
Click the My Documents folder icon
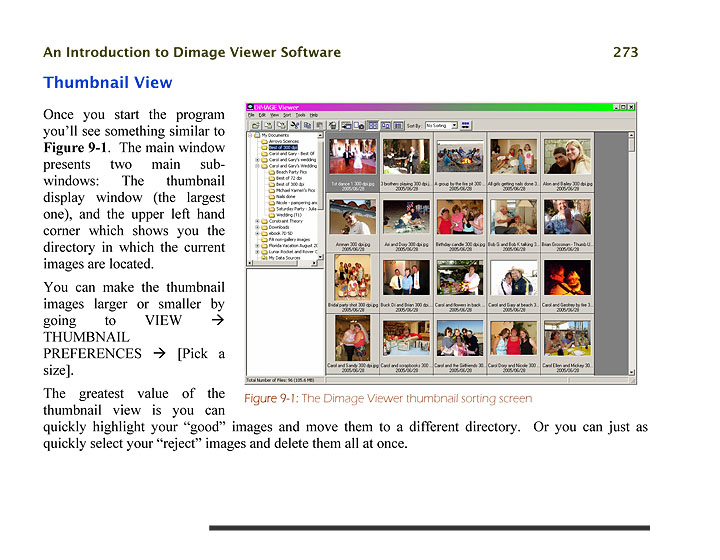(x=257, y=135)
